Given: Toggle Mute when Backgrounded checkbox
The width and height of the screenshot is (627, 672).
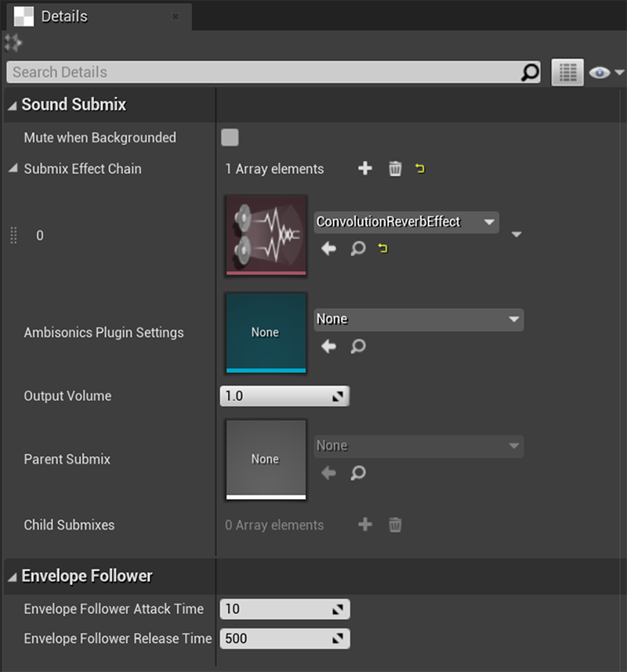Looking at the screenshot, I should pos(230,138).
